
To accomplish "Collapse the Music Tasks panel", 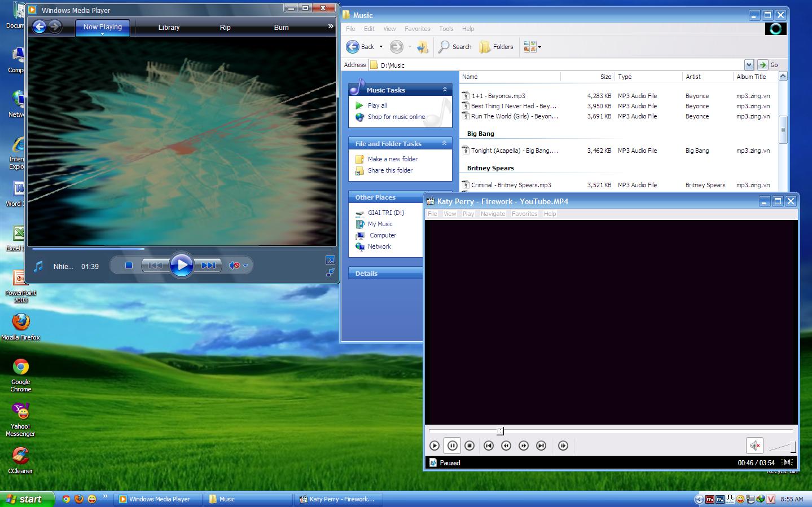I will point(445,90).
